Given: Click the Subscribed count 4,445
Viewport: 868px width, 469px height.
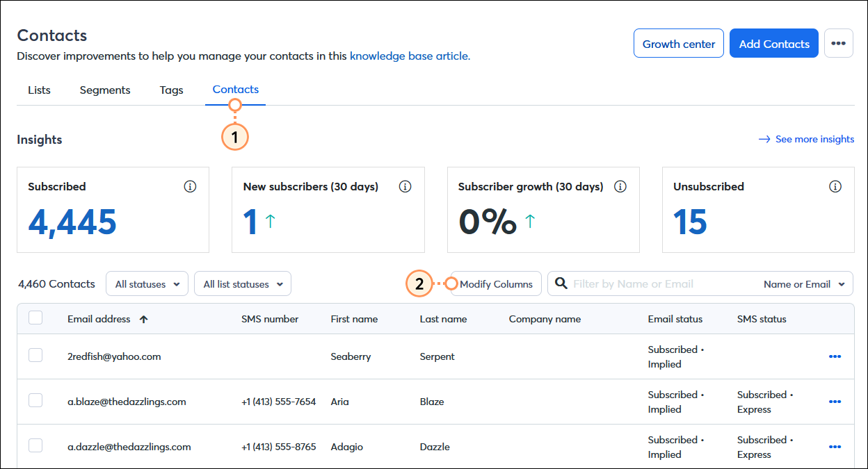Looking at the screenshot, I should pos(72,222).
